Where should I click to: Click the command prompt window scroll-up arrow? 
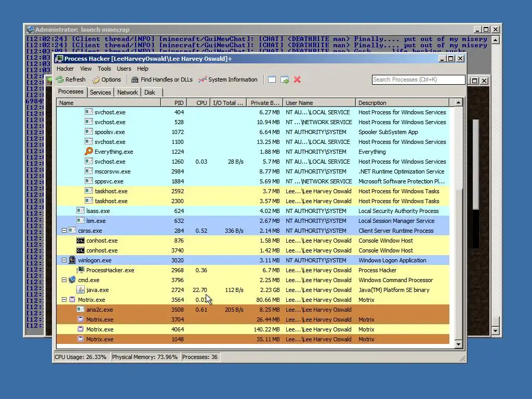point(495,41)
